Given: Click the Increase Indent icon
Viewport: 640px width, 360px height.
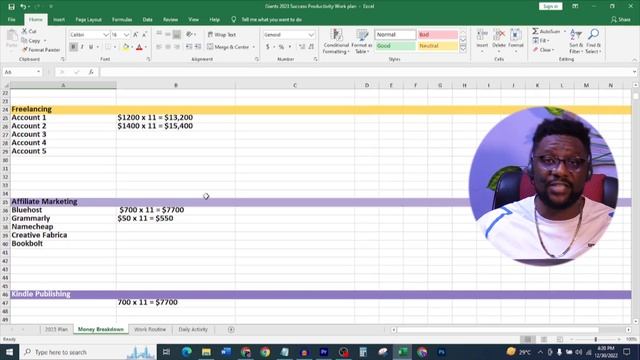Looking at the screenshot, I should [198, 47].
